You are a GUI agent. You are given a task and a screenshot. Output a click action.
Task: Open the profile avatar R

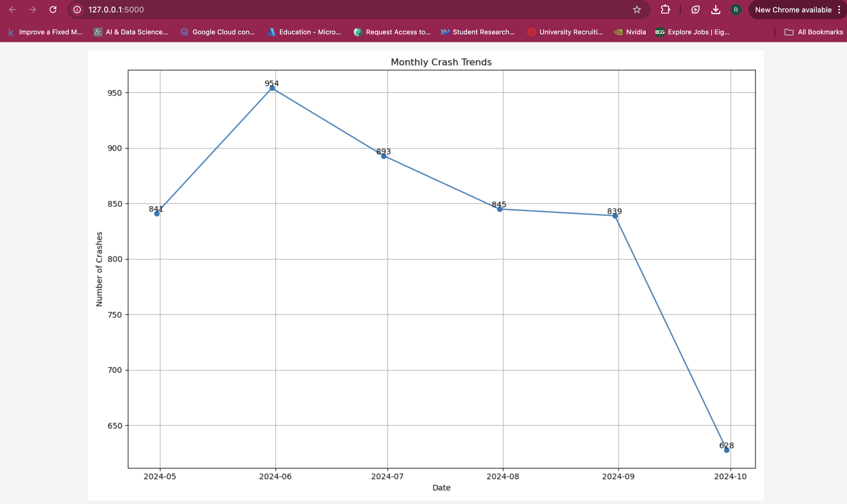coord(735,10)
